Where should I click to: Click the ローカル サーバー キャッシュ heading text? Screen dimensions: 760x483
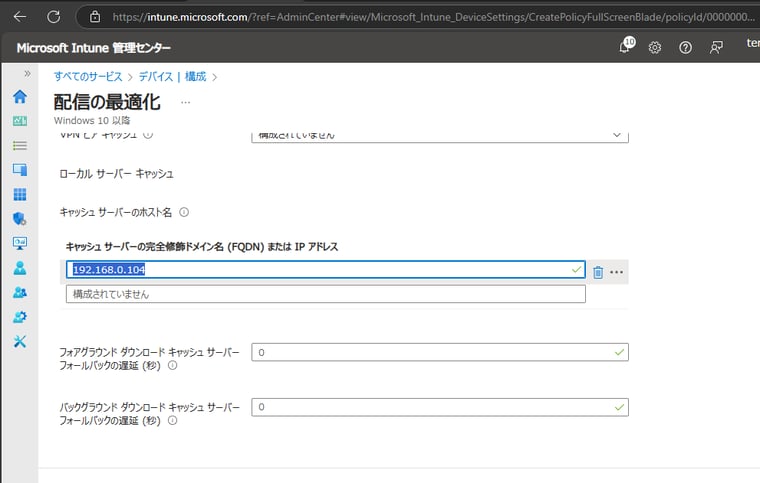[x=116, y=174]
